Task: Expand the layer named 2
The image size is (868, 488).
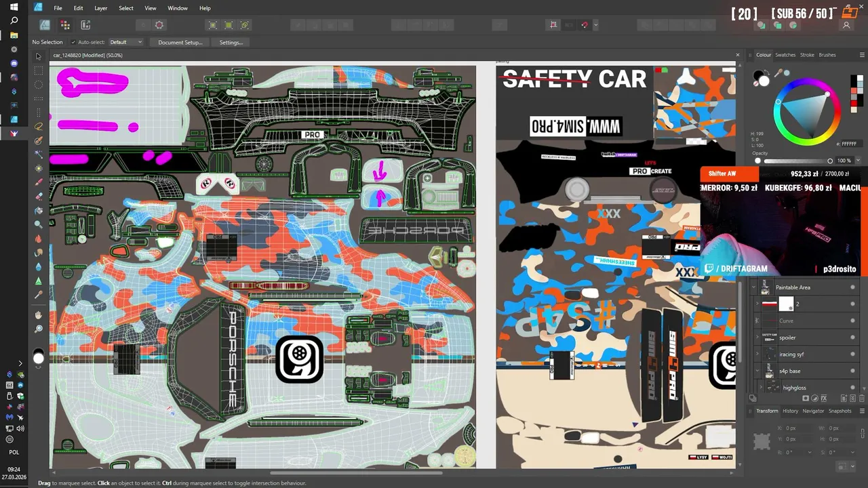Action: tap(757, 304)
